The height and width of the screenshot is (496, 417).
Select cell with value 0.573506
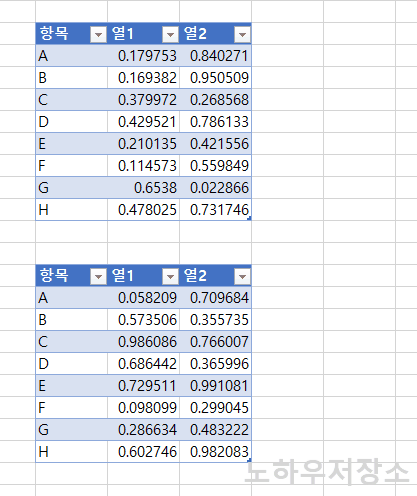(144, 320)
